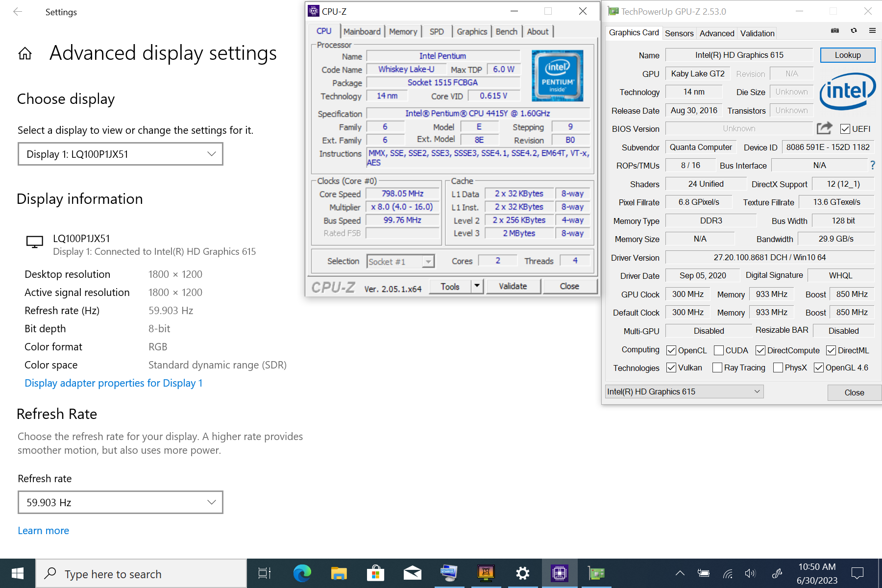Switch to the Mainboard tab in CPU-Z

click(x=362, y=31)
